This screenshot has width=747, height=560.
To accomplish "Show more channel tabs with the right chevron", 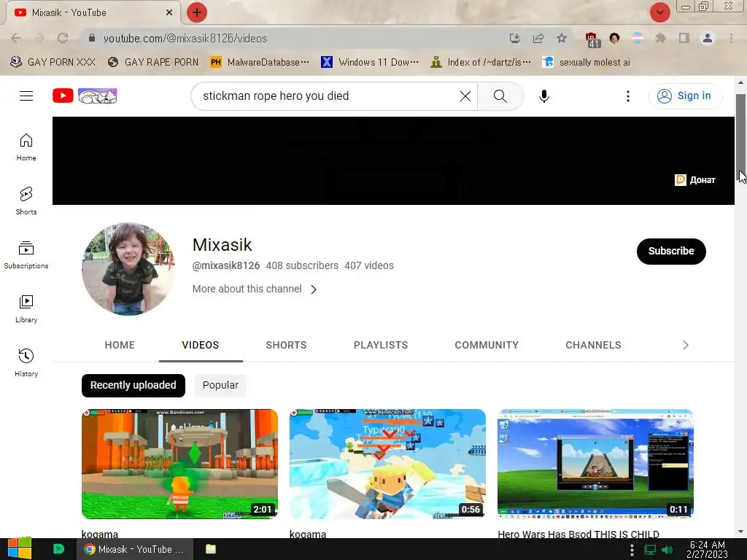I will click(686, 345).
